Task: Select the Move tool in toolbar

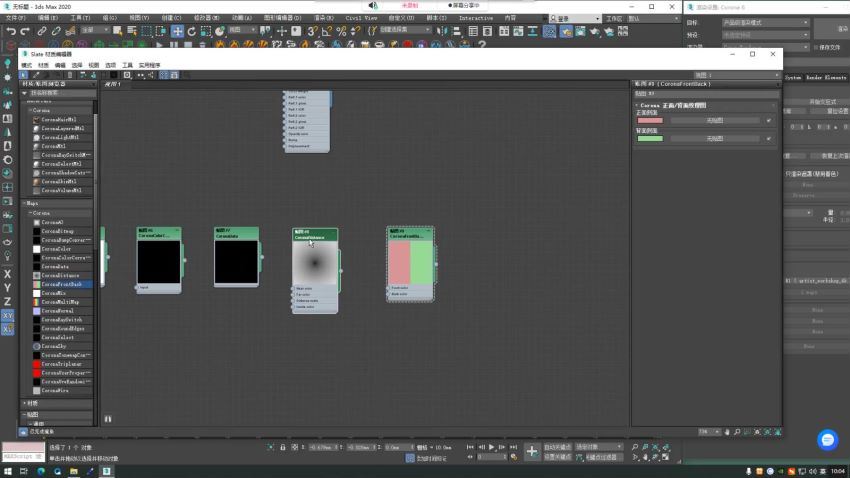Action: point(177,31)
